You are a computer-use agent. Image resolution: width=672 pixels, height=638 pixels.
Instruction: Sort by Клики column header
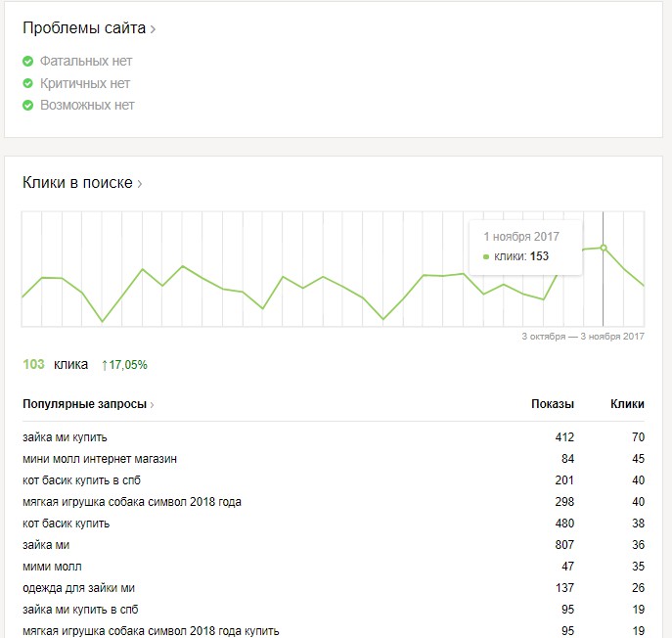627,404
